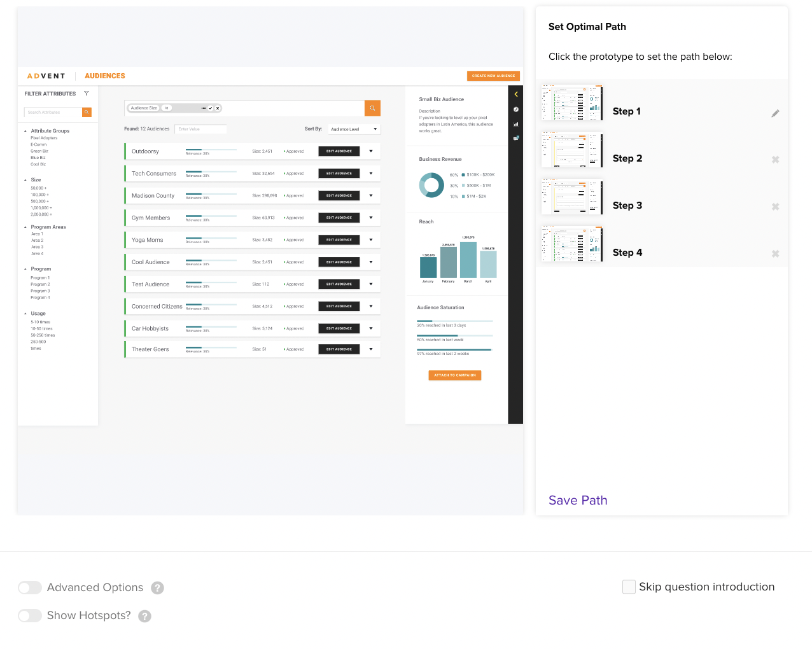Viewport: 812px width, 649px height.
Task: Click the help icon next to Advanced Options
Action: click(157, 588)
